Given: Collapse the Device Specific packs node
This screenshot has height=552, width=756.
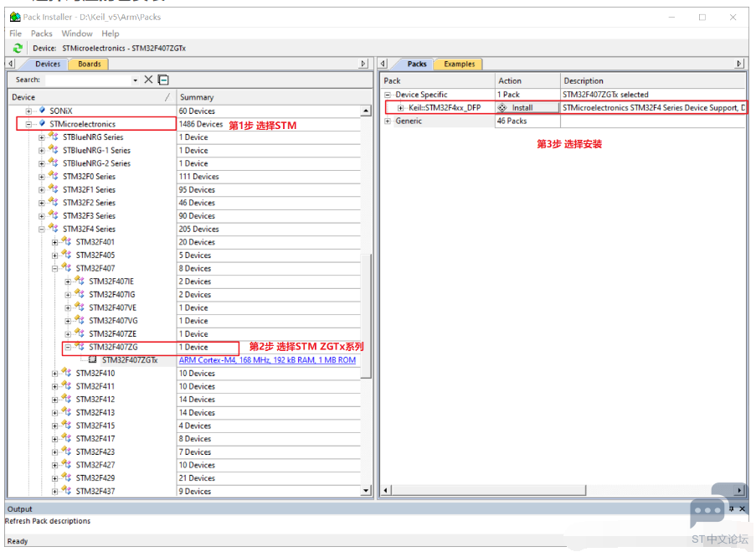Looking at the screenshot, I should click(388, 95).
